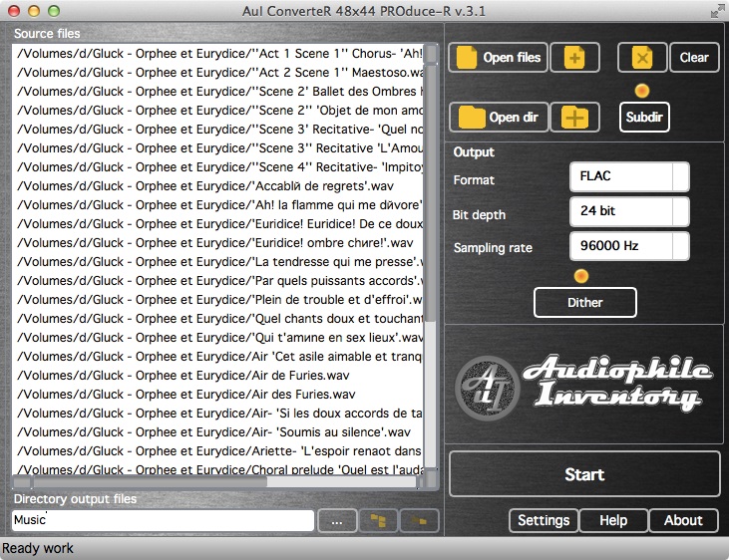Click the Open files button
This screenshot has height=560, width=729.
pos(498,57)
